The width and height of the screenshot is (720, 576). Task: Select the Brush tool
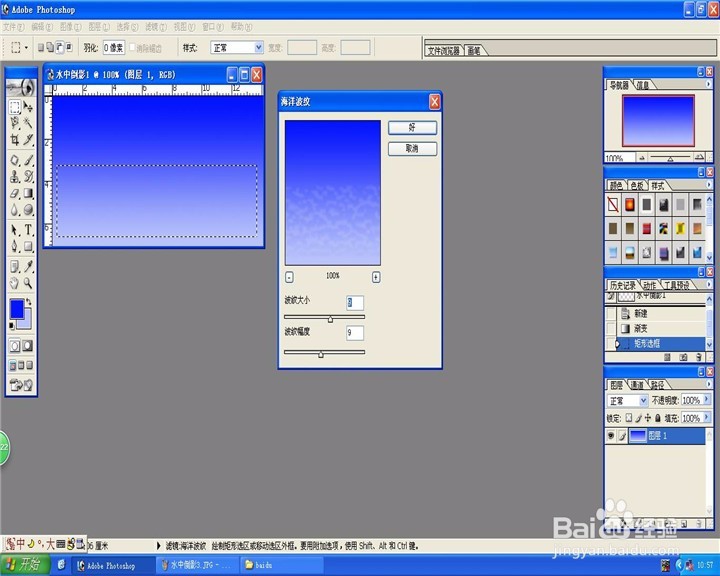coord(28,160)
